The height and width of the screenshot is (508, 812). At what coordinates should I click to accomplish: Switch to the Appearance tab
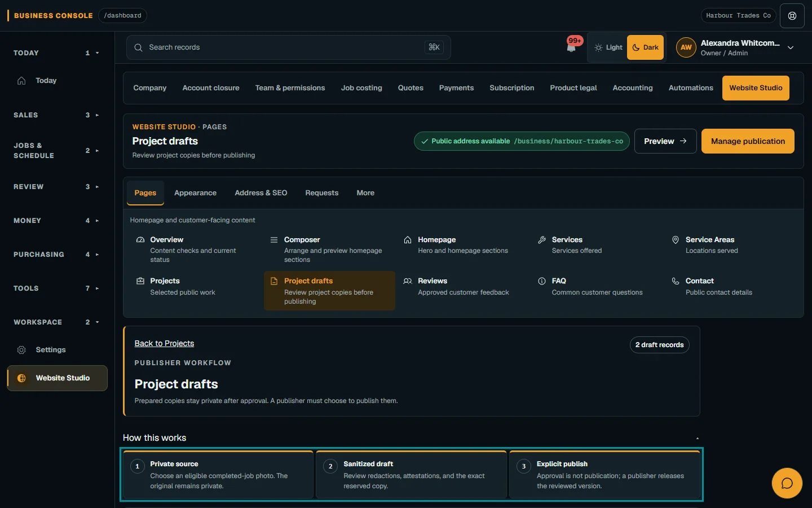pos(195,193)
